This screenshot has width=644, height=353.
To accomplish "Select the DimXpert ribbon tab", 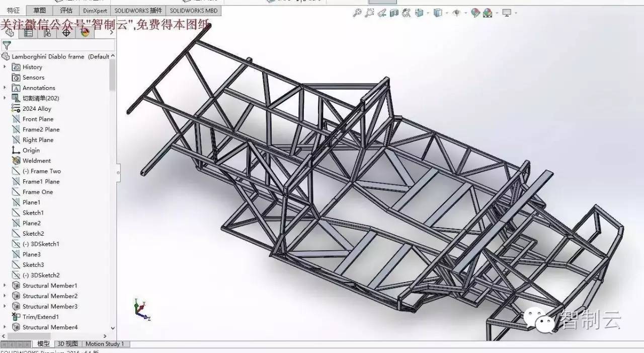I will (95, 11).
